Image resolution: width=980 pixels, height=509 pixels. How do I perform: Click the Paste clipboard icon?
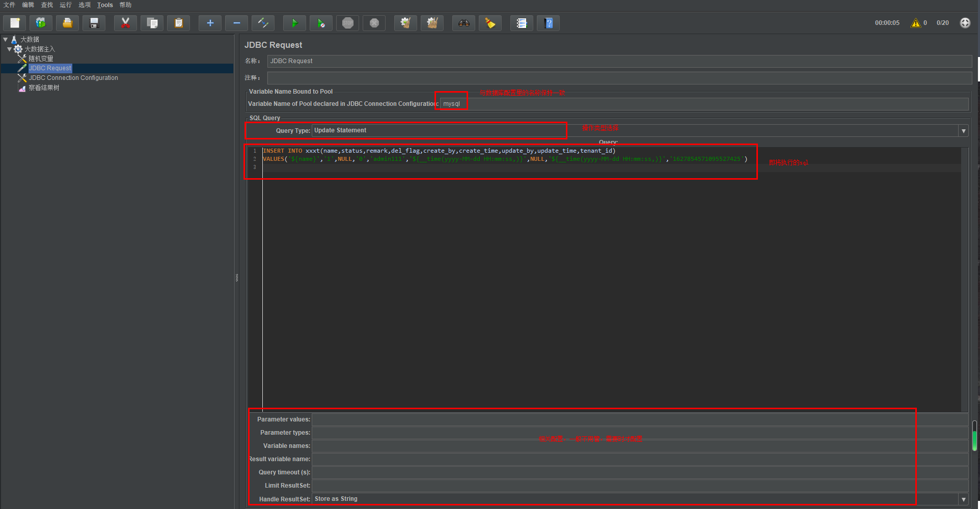[178, 23]
